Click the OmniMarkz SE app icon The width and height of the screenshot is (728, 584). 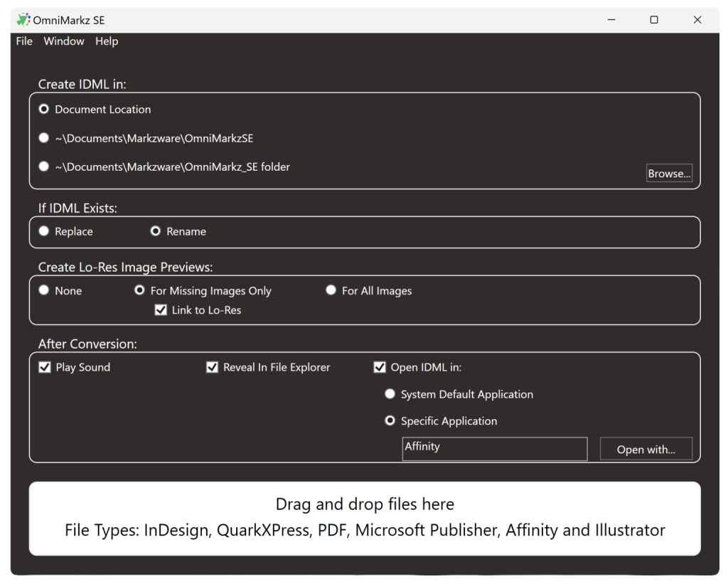tap(23, 20)
